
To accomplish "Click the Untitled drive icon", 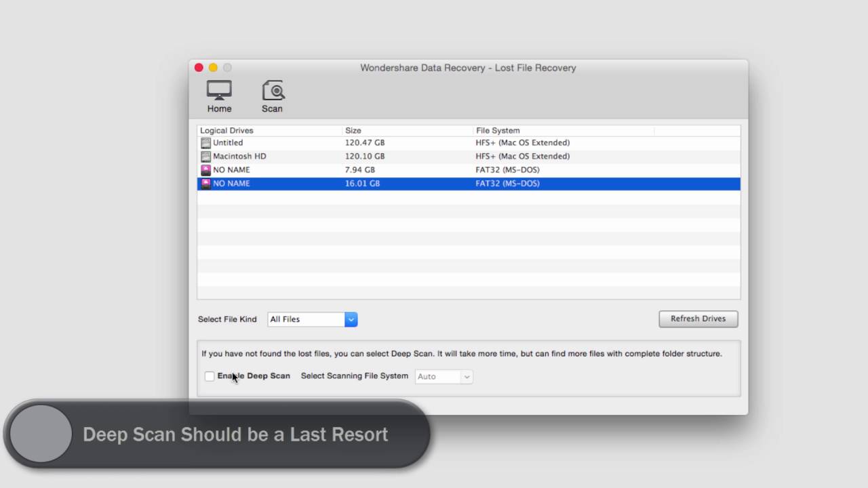I will tap(205, 143).
